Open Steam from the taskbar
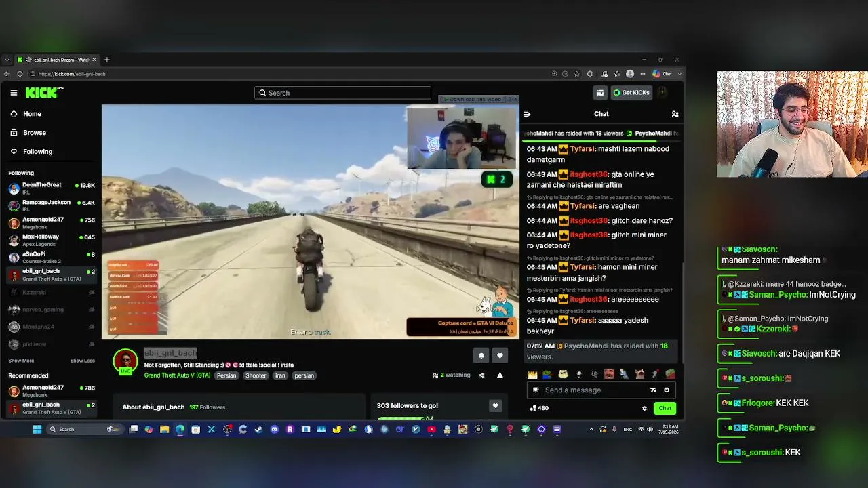Image resolution: width=868 pixels, height=488 pixels. coord(258,429)
